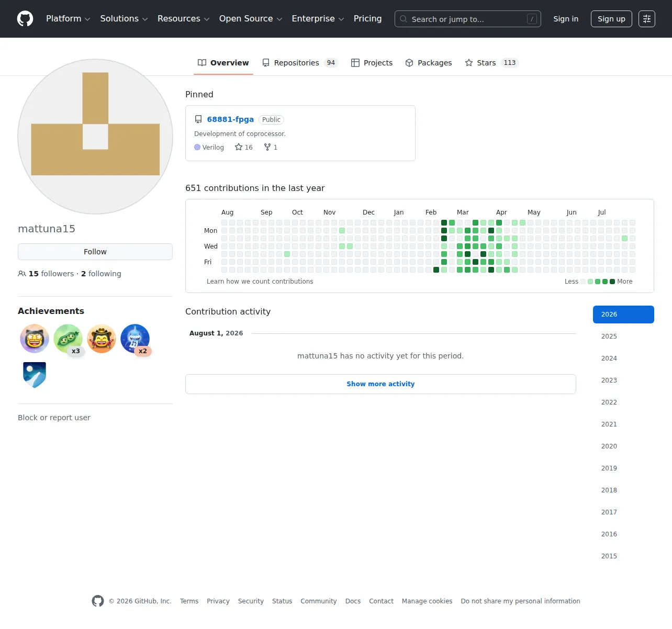Screen dimensions: 672x629
Task: Expand the Solutions menu
Action: point(124,19)
